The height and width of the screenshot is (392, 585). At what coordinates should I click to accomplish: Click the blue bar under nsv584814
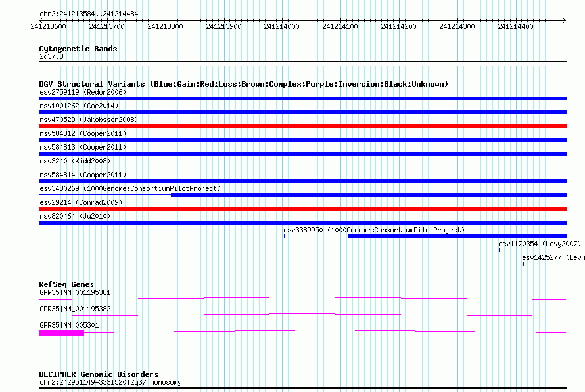302,181
